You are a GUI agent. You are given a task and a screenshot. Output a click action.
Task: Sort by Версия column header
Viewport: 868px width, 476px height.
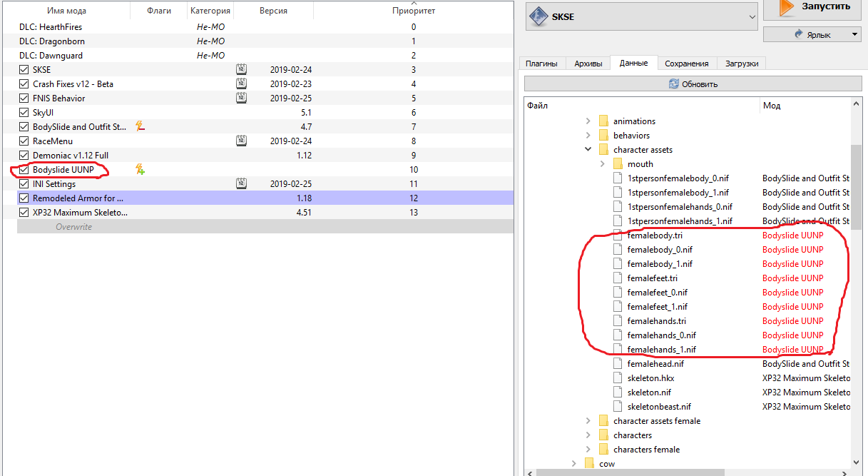(x=274, y=11)
